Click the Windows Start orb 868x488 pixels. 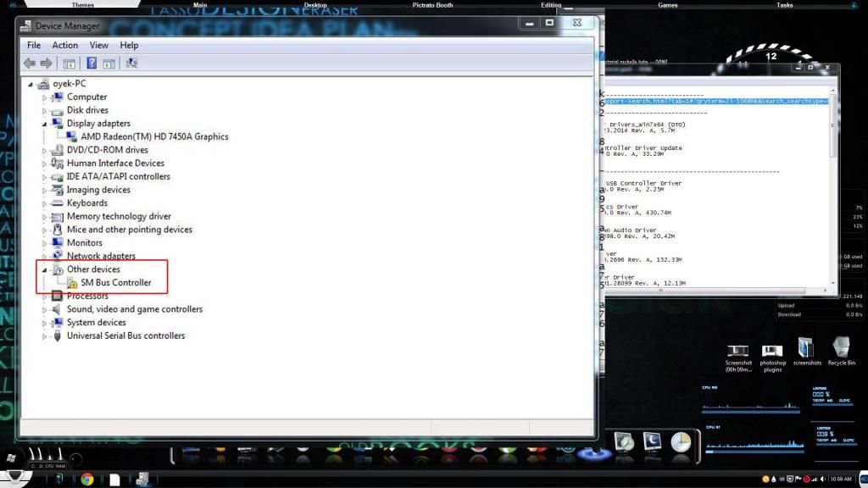click(11, 458)
